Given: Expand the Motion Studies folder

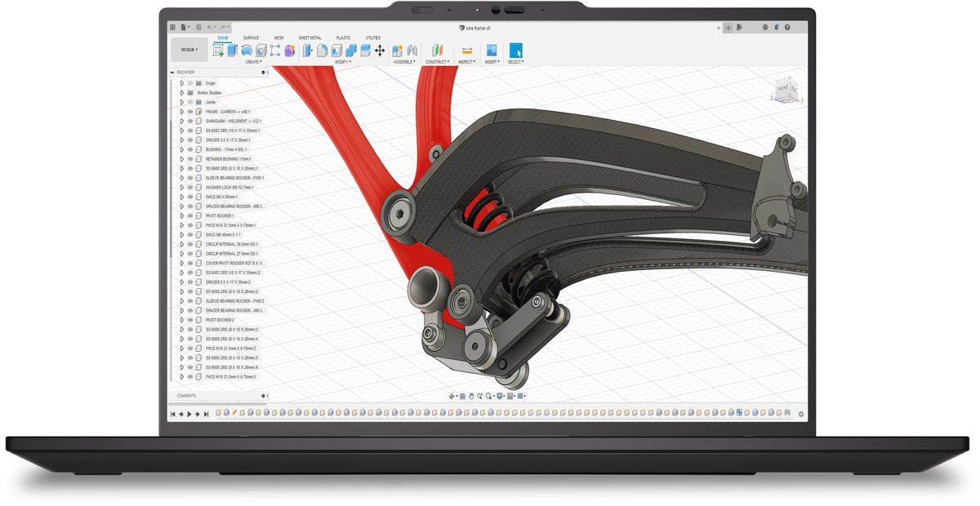Looking at the screenshot, I should click(182, 93).
